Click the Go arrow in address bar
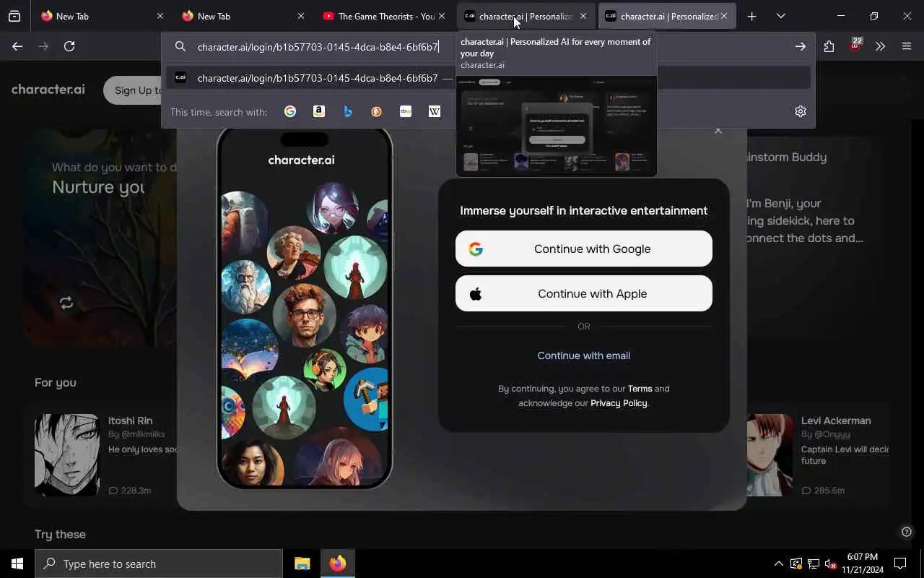924x578 pixels. 801,46
